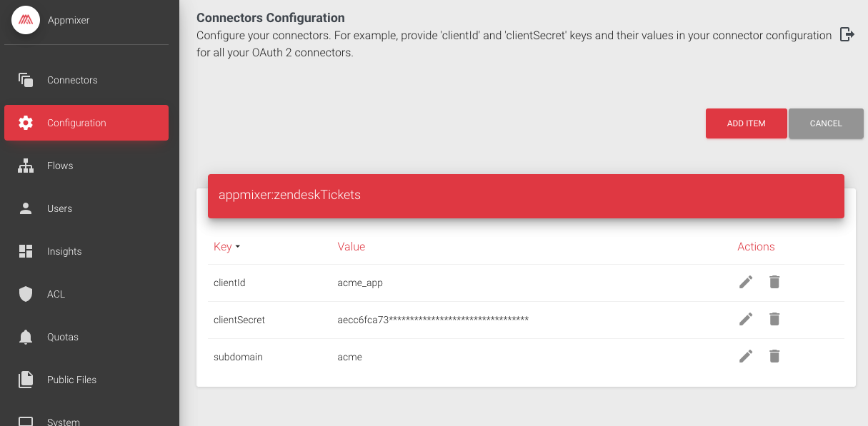
Task: Click the logout icon at top right
Action: tap(847, 34)
